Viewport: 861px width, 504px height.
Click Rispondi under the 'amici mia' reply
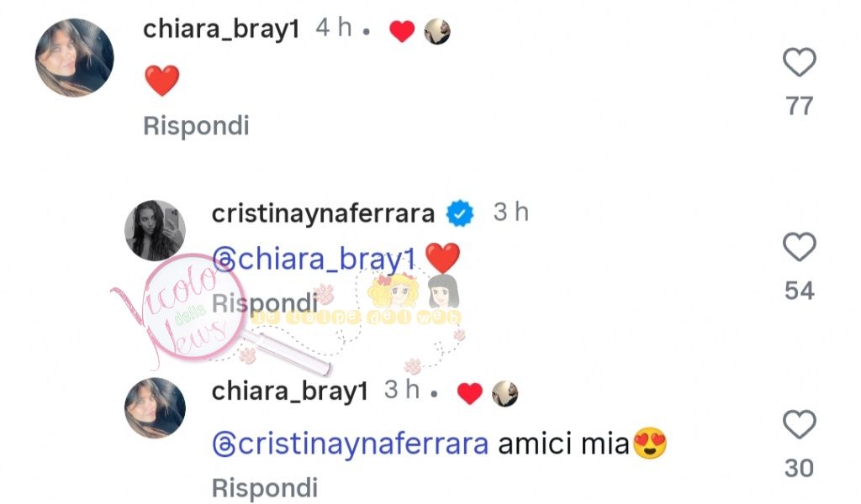coord(265,487)
